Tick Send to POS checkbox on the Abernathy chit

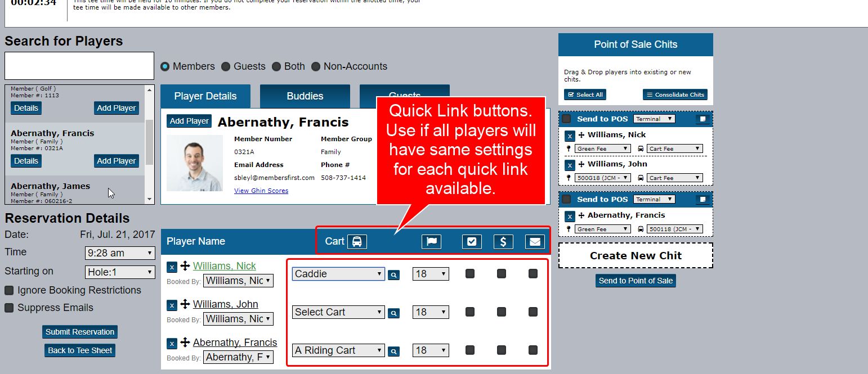pos(566,200)
